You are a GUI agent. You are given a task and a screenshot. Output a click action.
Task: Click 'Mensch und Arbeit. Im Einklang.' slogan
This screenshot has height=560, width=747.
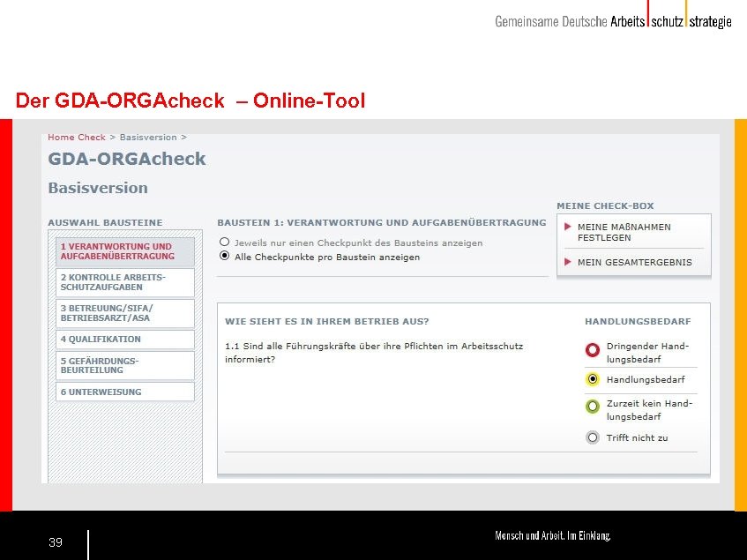click(x=553, y=535)
